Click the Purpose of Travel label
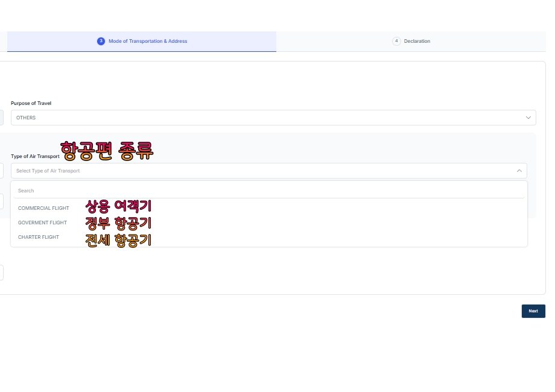555x392 pixels. pyautogui.click(x=31, y=103)
